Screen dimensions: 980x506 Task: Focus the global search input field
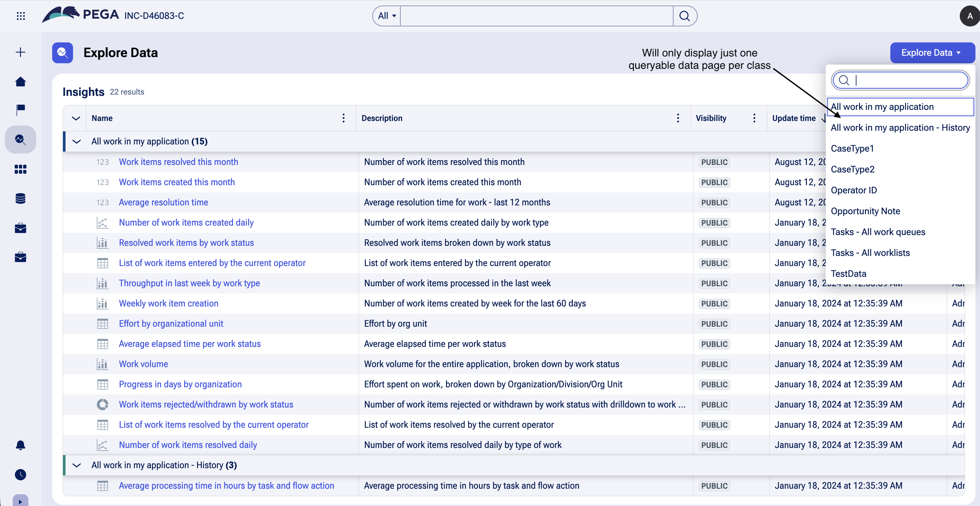point(537,16)
